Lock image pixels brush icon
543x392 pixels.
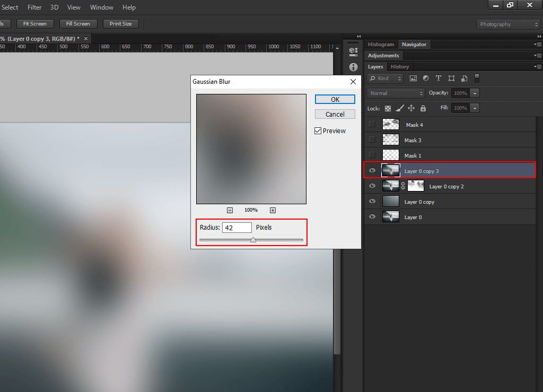coord(400,108)
